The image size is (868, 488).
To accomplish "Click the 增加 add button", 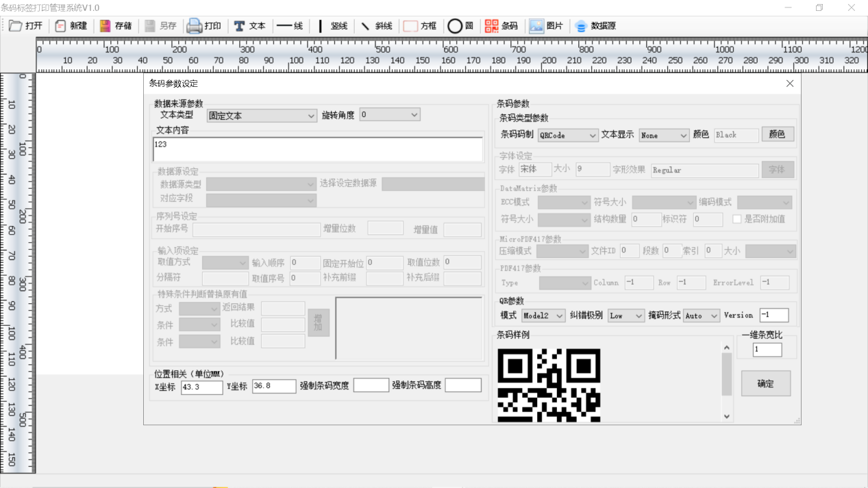I will tap(319, 322).
